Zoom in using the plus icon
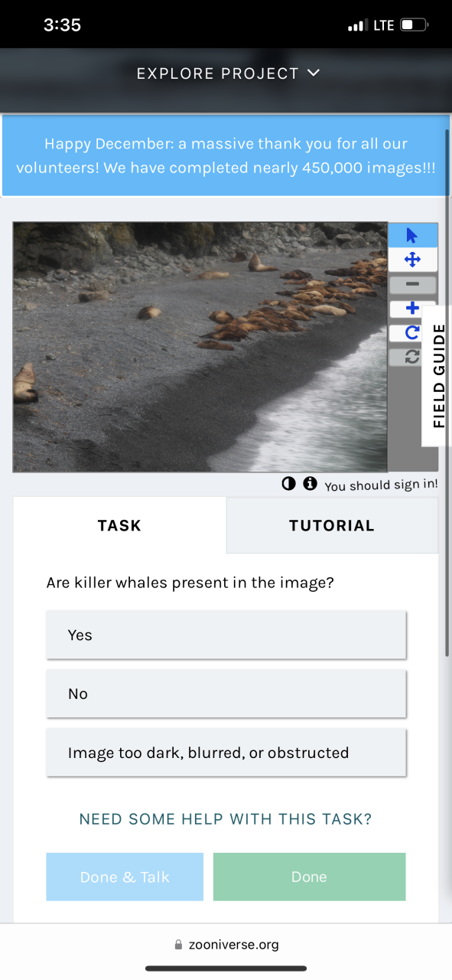 [x=412, y=309]
